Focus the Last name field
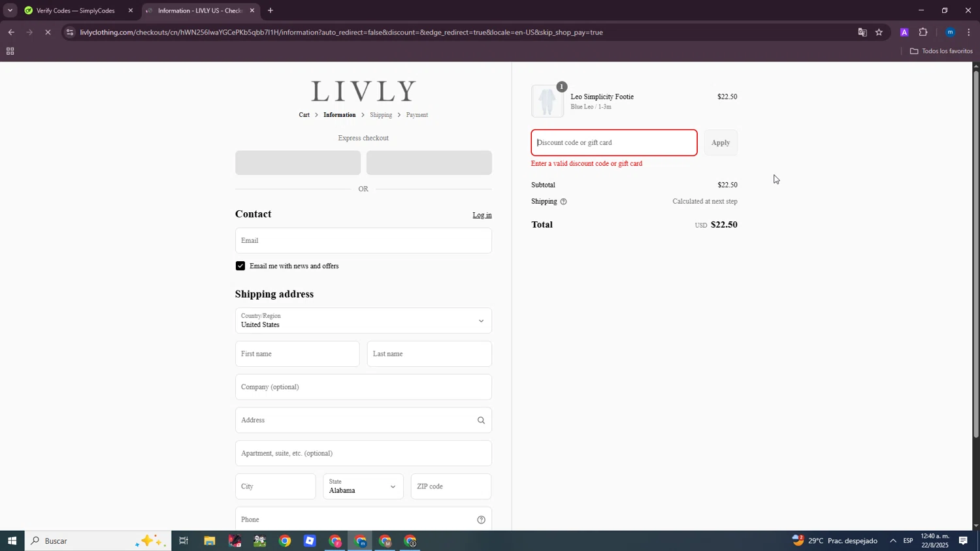Viewport: 980px width, 551px height. (x=429, y=354)
